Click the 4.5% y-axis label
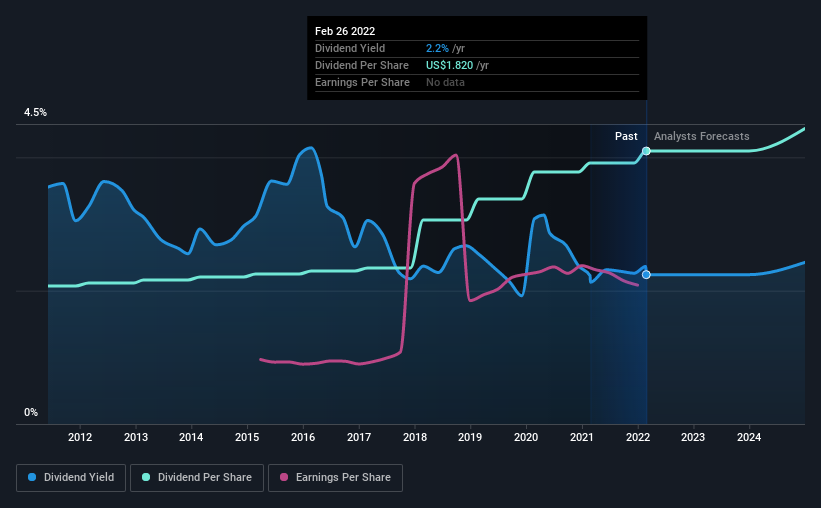821x508 pixels. pyautogui.click(x=35, y=113)
